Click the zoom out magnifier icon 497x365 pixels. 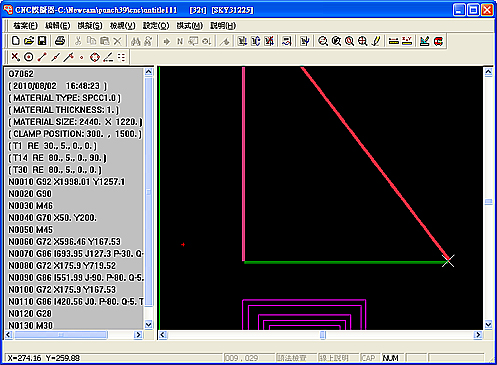pos(322,41)
